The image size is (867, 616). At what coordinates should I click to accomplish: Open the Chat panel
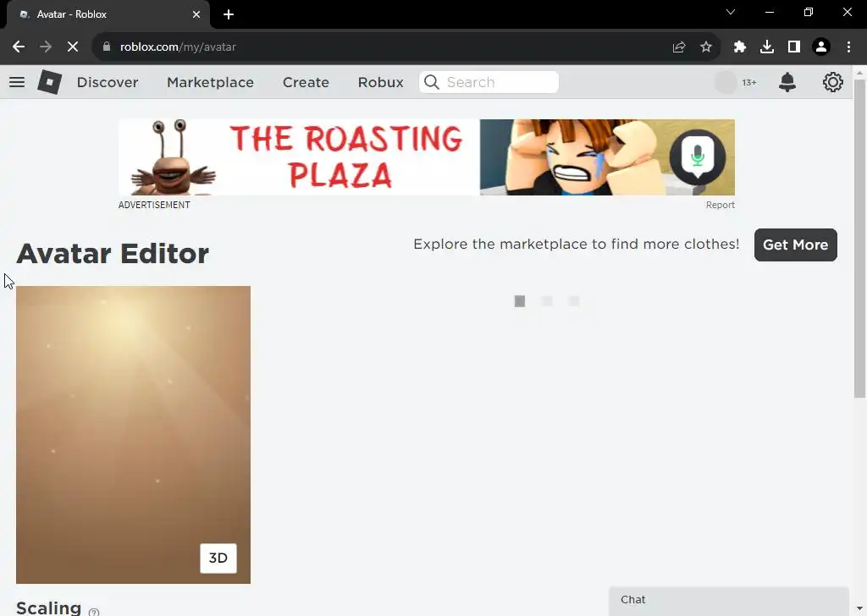pos(729,600)
